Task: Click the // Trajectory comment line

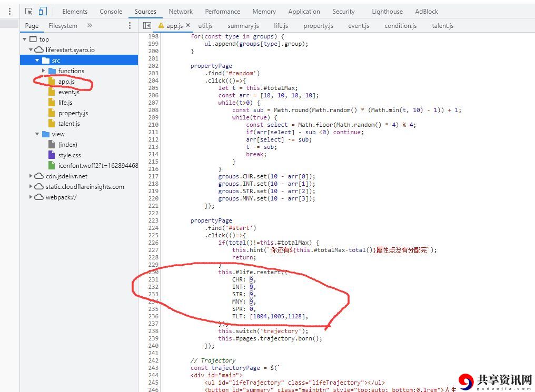Action: pos(213,360)
